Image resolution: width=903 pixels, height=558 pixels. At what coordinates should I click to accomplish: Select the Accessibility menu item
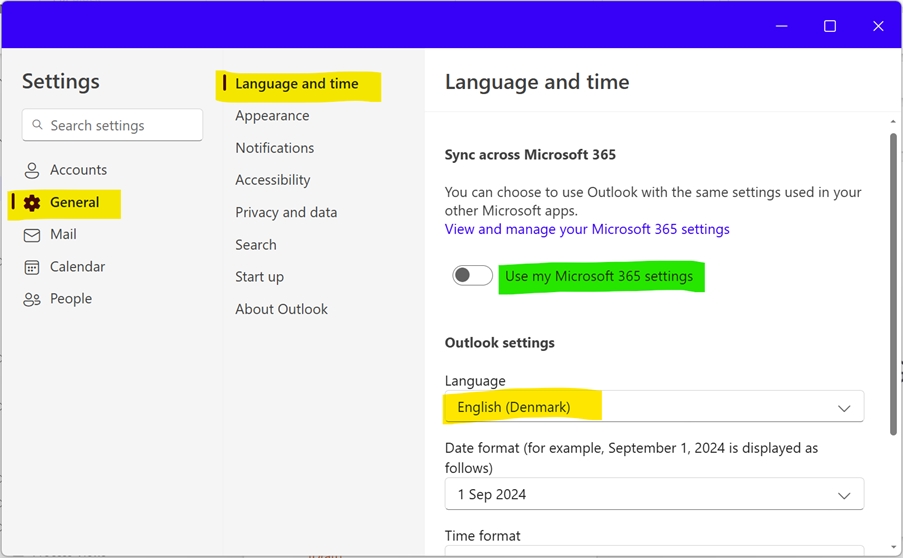tap(272, 180)
